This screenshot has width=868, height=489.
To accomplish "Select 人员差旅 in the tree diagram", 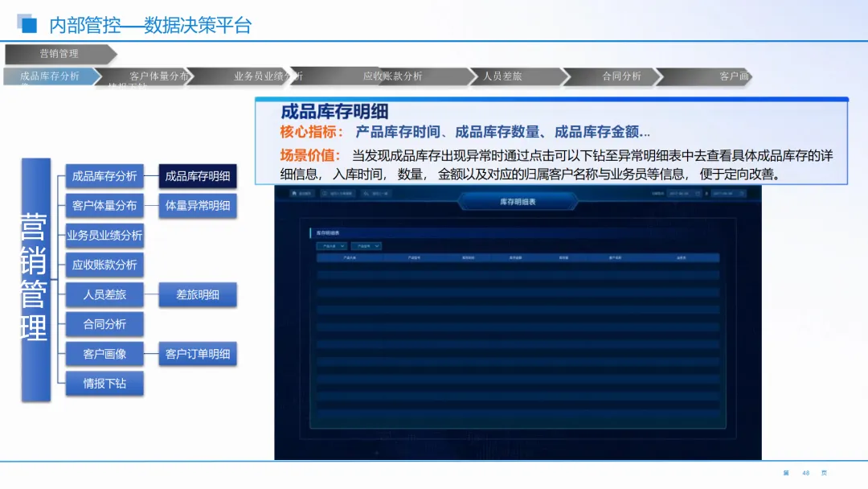I will click(104, 294).
